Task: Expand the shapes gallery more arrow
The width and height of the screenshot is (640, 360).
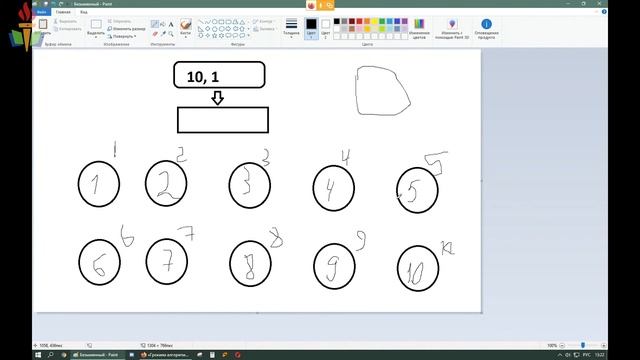Action: point(249,36)
